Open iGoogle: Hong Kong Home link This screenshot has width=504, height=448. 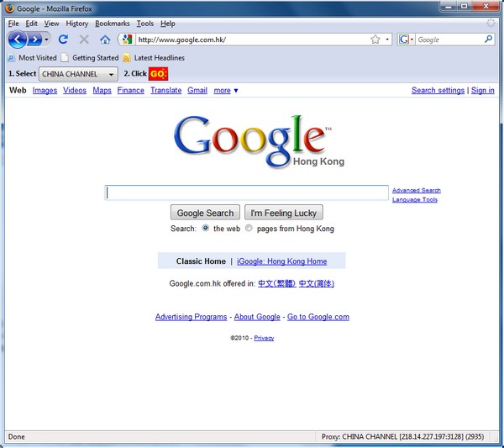281,261
